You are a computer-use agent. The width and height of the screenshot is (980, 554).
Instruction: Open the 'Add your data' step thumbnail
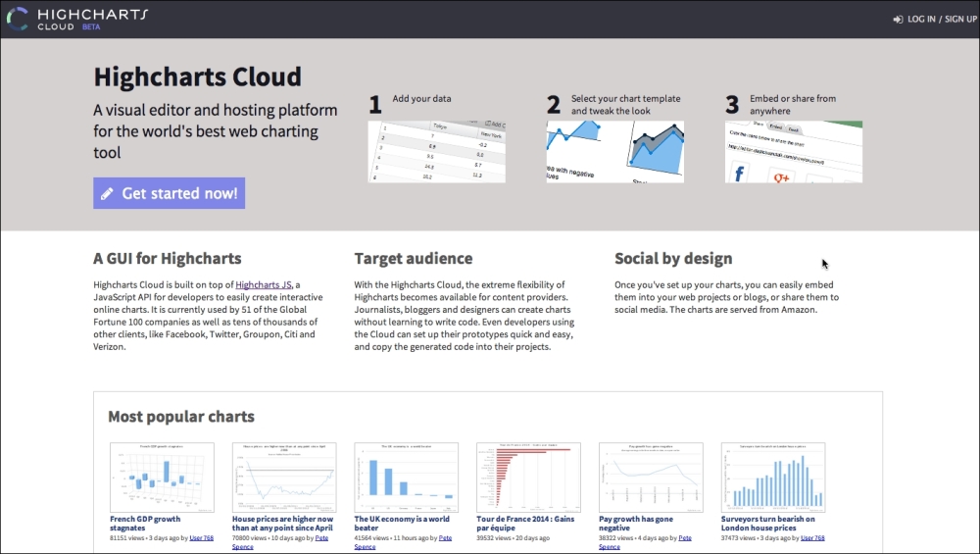(x=437, y=152)
